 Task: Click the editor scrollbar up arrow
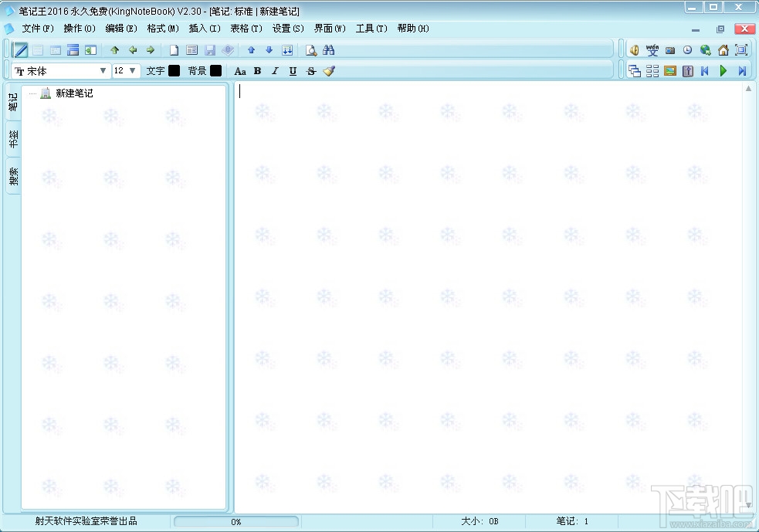pos(748,88)
